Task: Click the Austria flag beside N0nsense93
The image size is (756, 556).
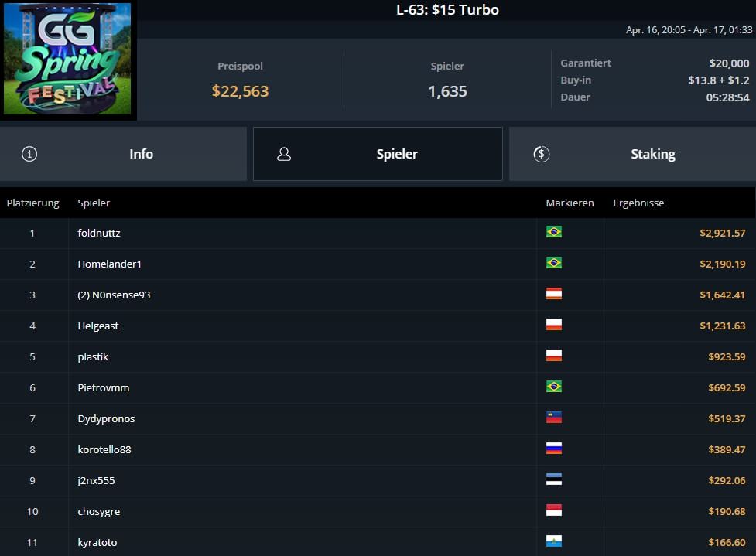Action: [x=554, y=294]
